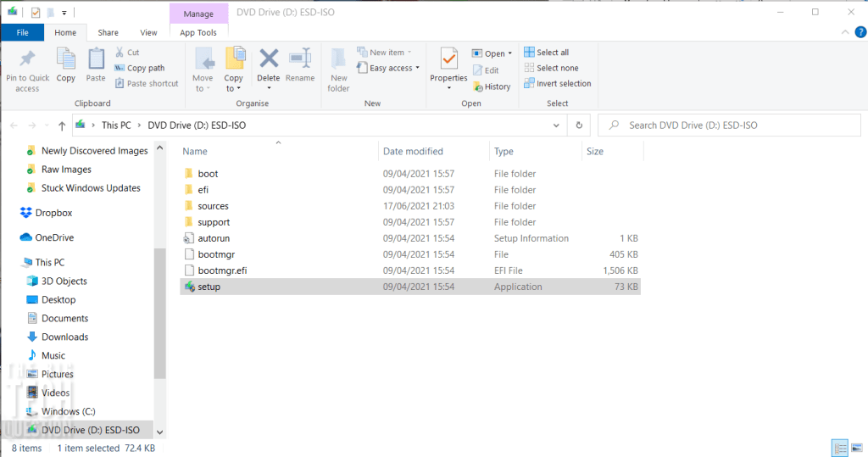Select OneDrive in the navigation pane
The height and width of the screenshot is (457, 868).
54,237
